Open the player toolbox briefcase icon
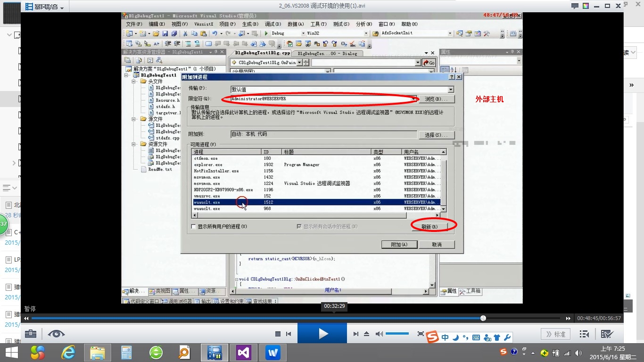Screen dimensions: 644x362 click(31, 334)
